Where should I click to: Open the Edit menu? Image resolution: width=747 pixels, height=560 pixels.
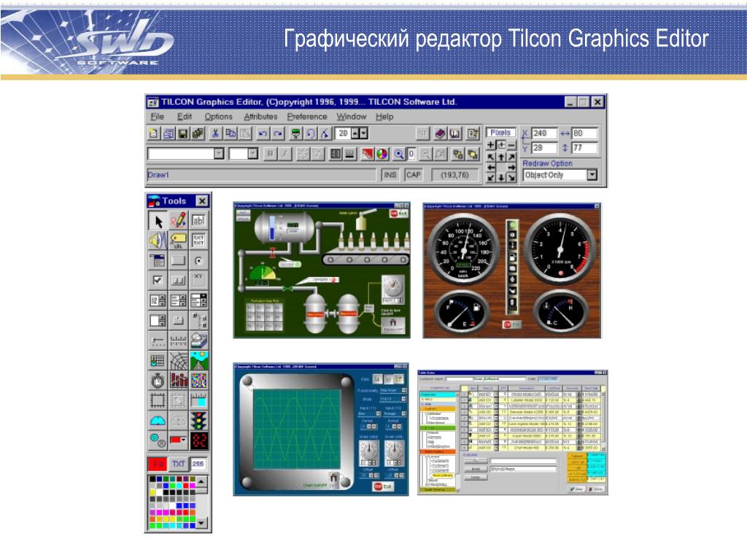[185, 117]
